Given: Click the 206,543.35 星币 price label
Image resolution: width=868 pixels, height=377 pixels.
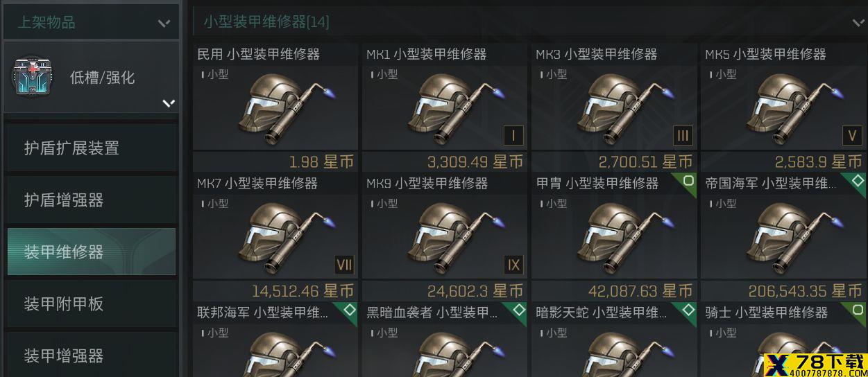Looking at the screenshot, I should pyautogui.click(x=805, y=291).
